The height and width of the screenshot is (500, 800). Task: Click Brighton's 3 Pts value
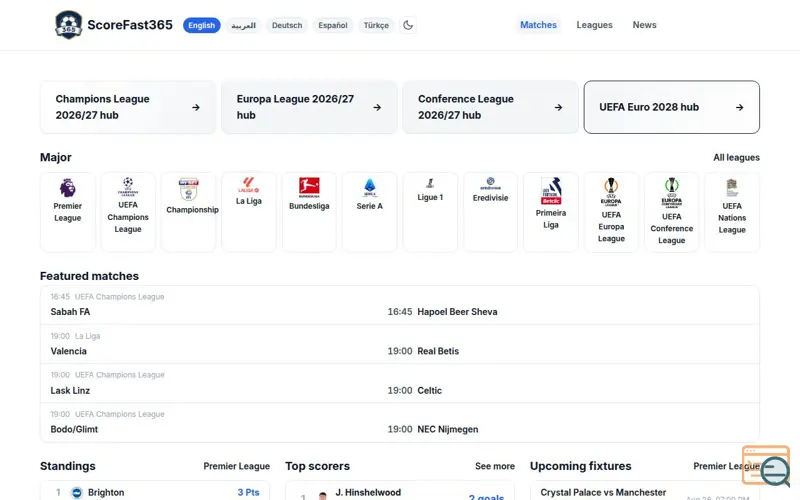pyautogui.click(x=248, y=492)
